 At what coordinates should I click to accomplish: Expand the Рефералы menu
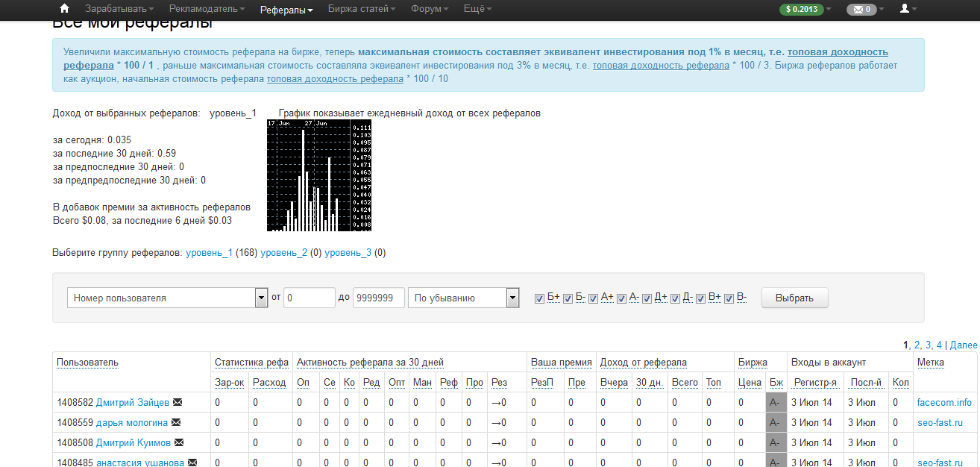click(x=286, y=10)
